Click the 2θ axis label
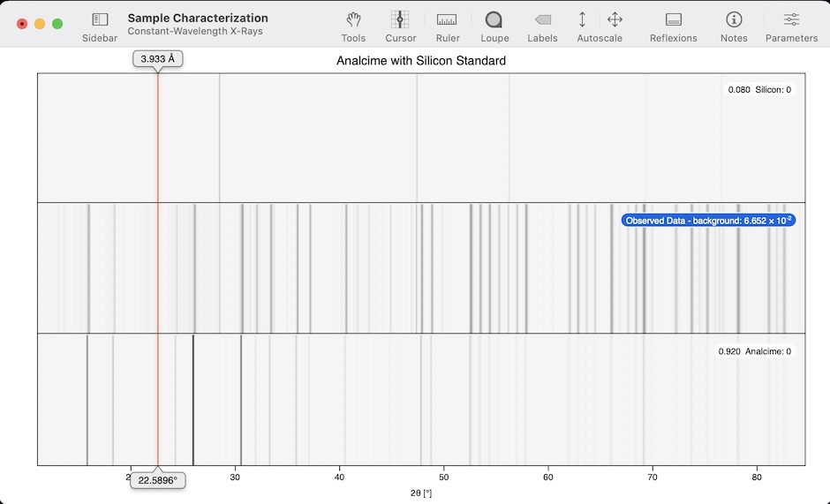Viewport: 830px width, 504px height. click(420, 493)
